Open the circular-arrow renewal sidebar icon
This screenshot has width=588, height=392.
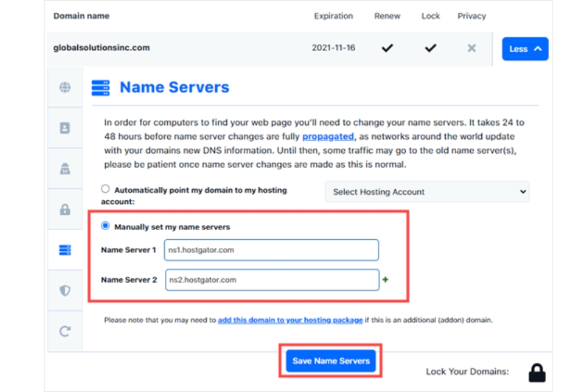tap(65, 331)
